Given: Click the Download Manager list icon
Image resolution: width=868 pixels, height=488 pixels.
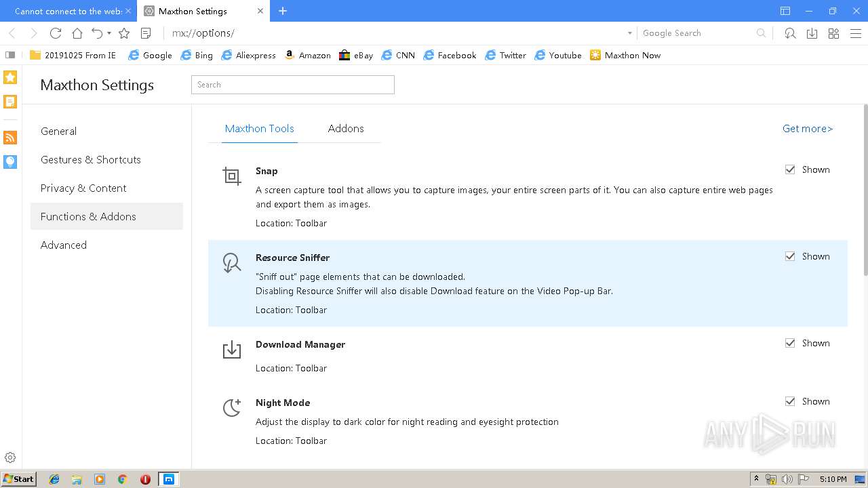Looking at the screenshot, I should (x=232, y=350).
